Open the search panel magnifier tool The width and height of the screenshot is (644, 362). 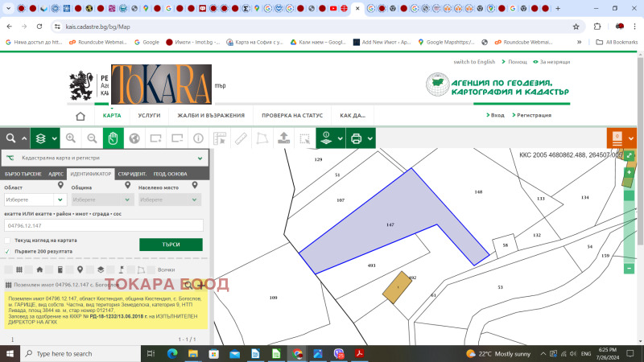coord(10,138)
